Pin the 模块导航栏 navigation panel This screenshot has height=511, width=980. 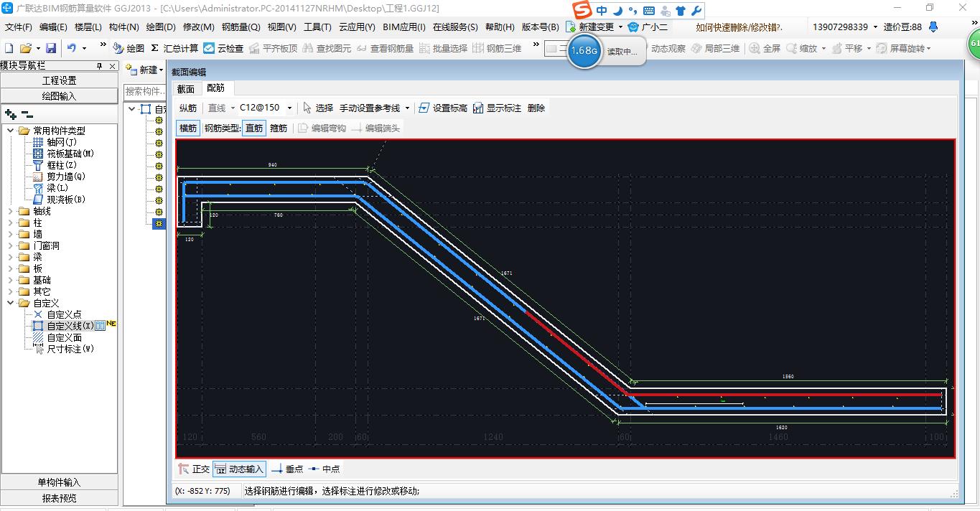click(99, 65)
